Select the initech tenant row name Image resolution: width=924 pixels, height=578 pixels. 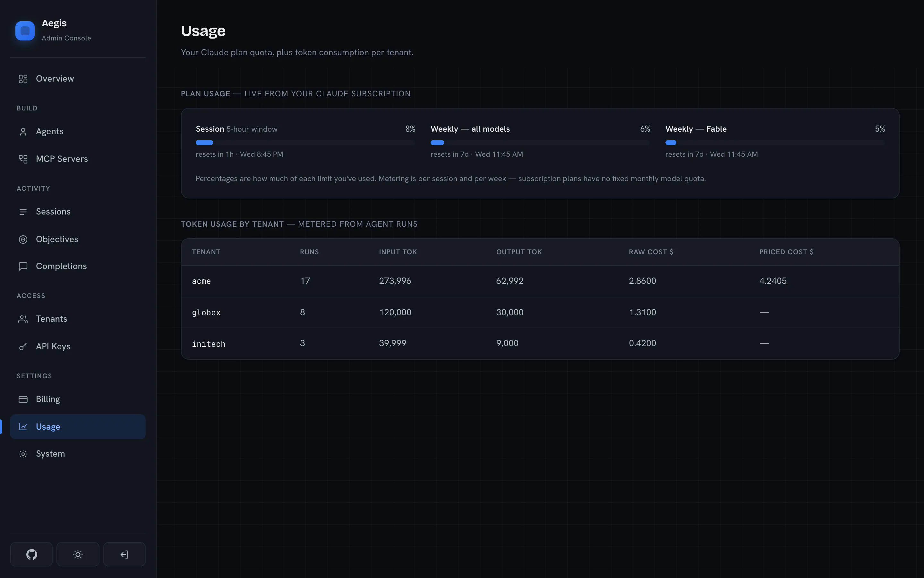(x=209, y=344)
